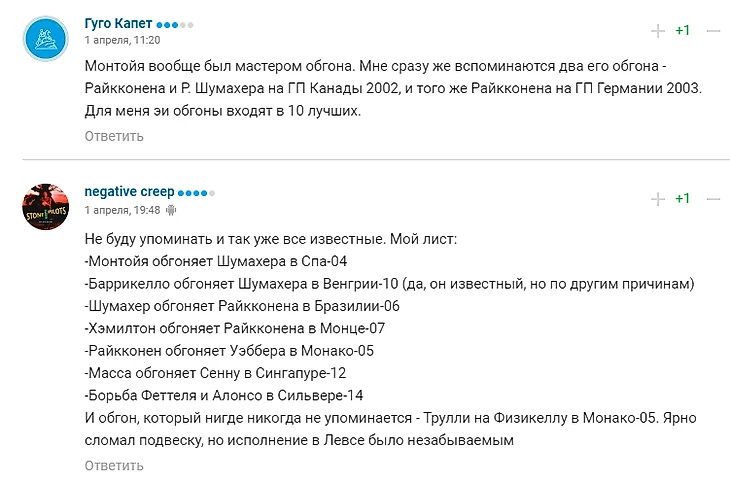This screenshot has height=478, width=730.
Task: Click Гуго Капет's blue rating dots
Action: point(175,25)
